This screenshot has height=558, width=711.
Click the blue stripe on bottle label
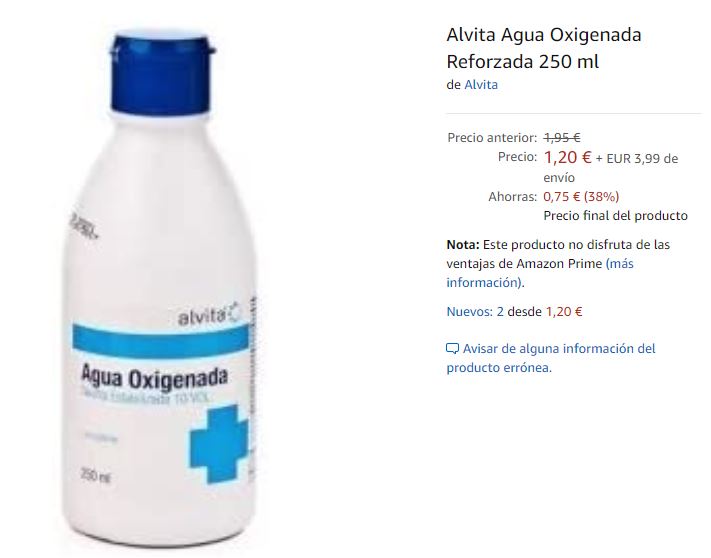(x=161, y=338)
